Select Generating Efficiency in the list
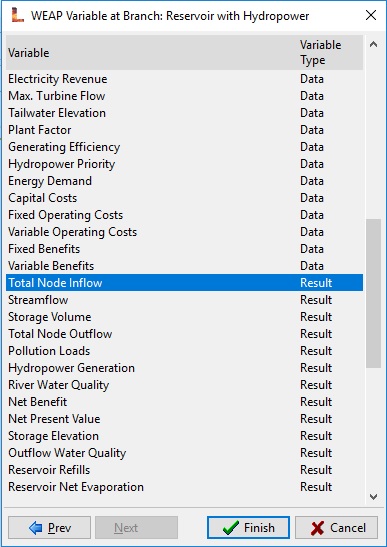Image resolution: width=387 pixels, height=547 pixels. coord(184,147)
